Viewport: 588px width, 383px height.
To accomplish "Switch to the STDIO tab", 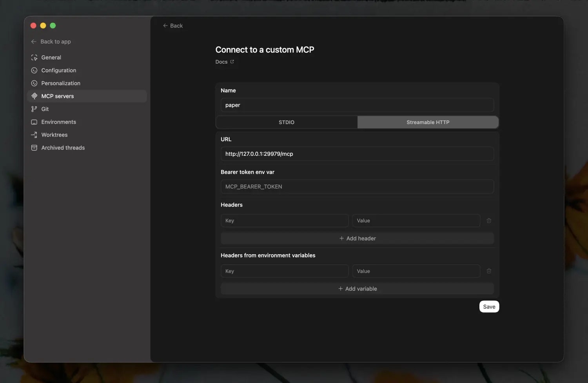I will coord(287,122).
